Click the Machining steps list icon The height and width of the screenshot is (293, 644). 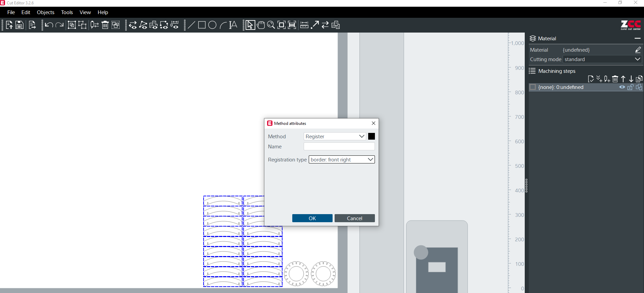532,71
